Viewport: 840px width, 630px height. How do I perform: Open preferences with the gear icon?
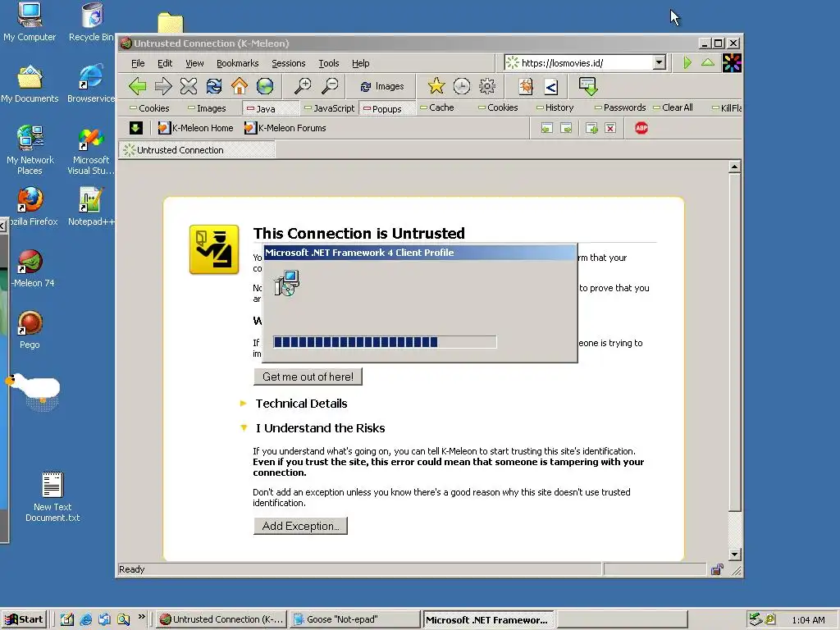(487, 85)
